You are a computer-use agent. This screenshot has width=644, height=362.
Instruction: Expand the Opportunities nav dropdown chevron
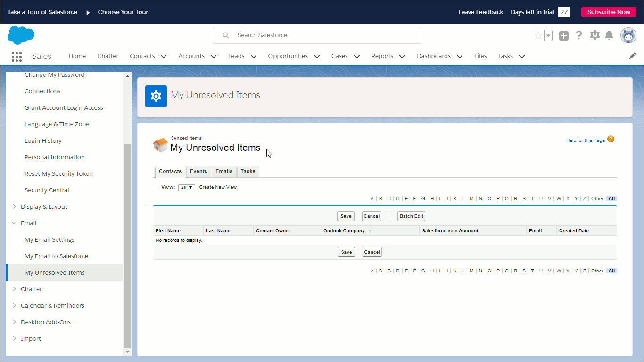coord(317,56)
